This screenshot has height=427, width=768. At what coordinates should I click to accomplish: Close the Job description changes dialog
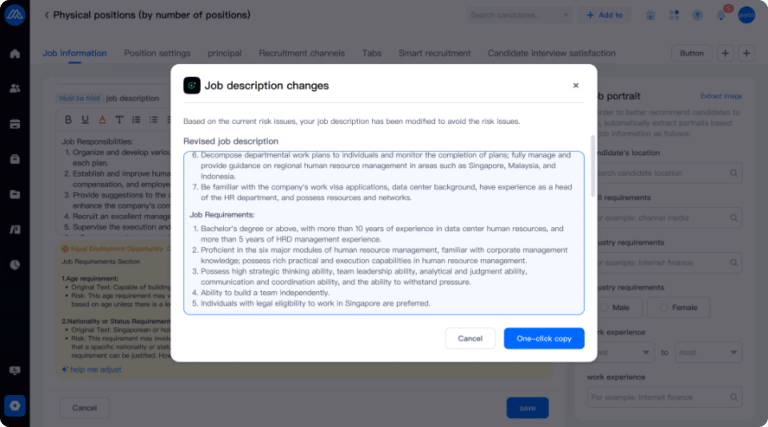pyautogui.click(x=575, y=86)
